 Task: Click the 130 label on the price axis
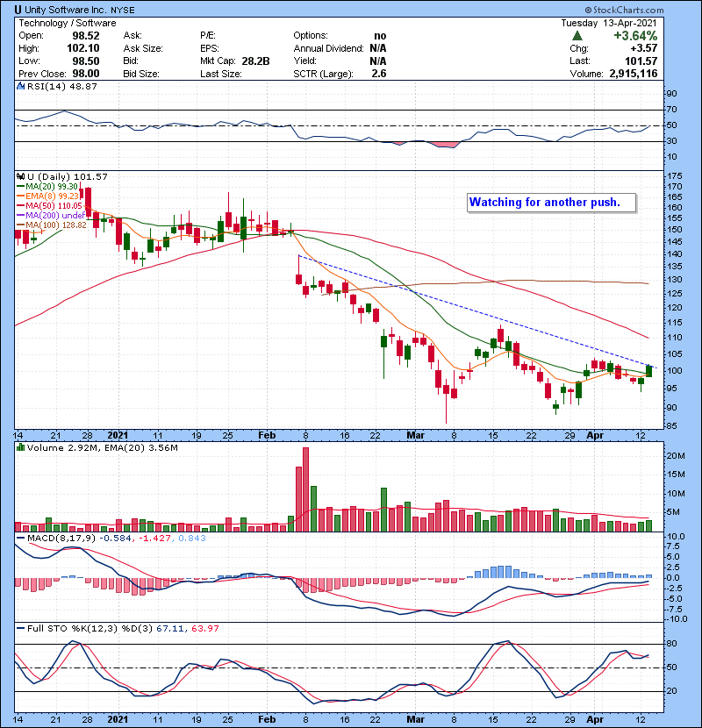tap(674, 280)
